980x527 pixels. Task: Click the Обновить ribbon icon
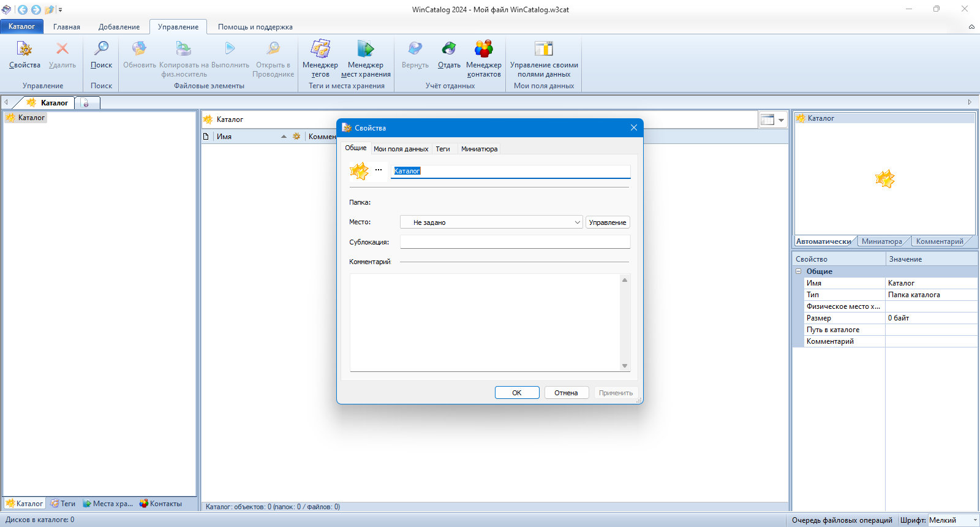tap(140, 49)
